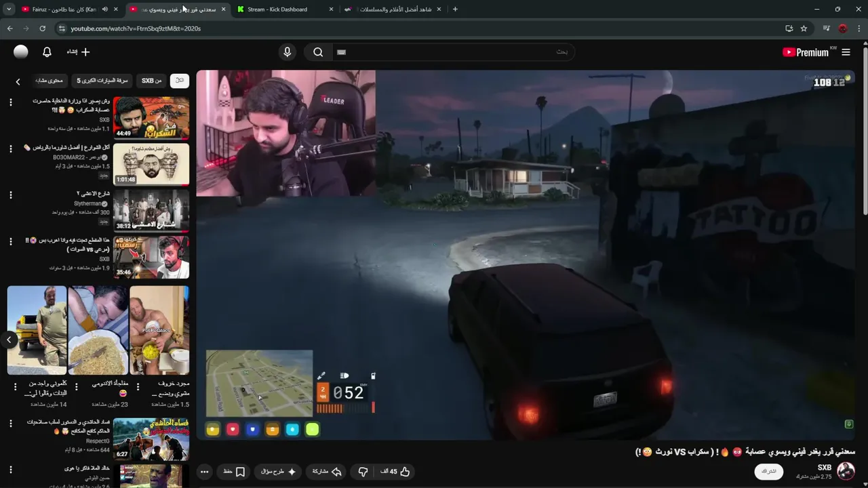Screen dimensions: 868x488
Task: Open the hamburger guide menu
Action: click(x=846, y=52)
